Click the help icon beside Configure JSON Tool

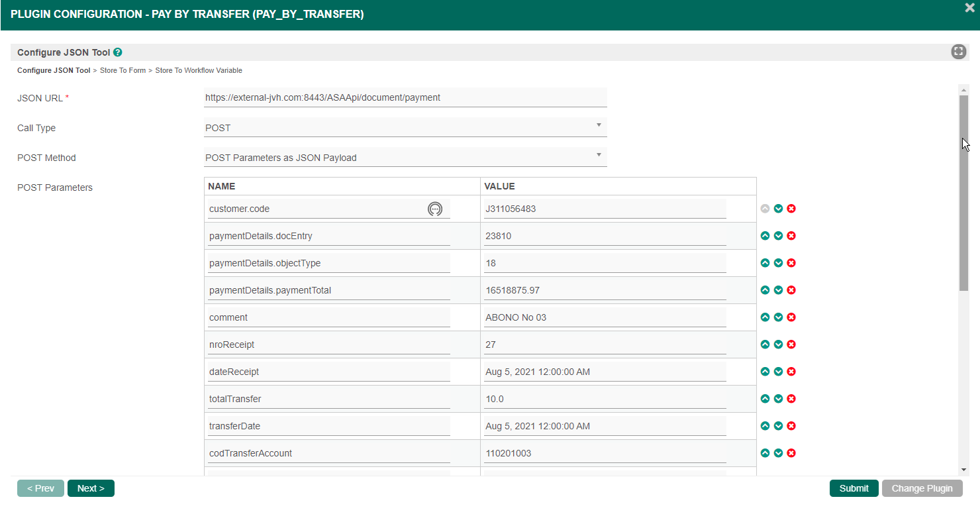(x=118, y=52)
